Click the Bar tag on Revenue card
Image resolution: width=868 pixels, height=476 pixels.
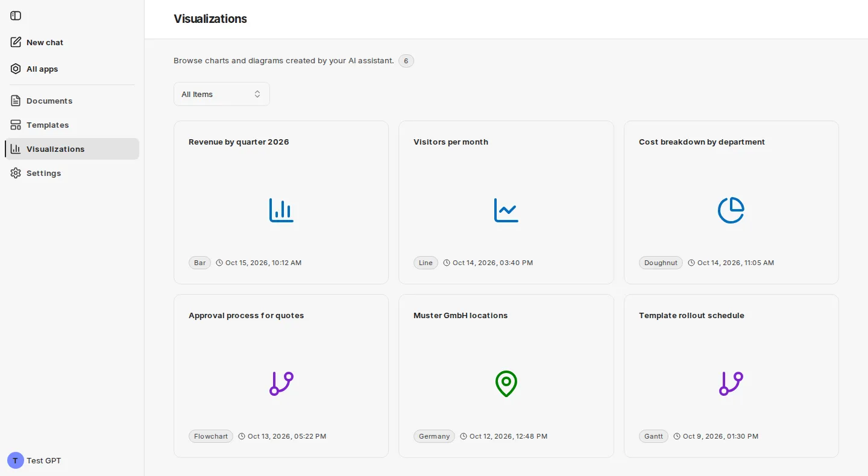coord(200,263)
